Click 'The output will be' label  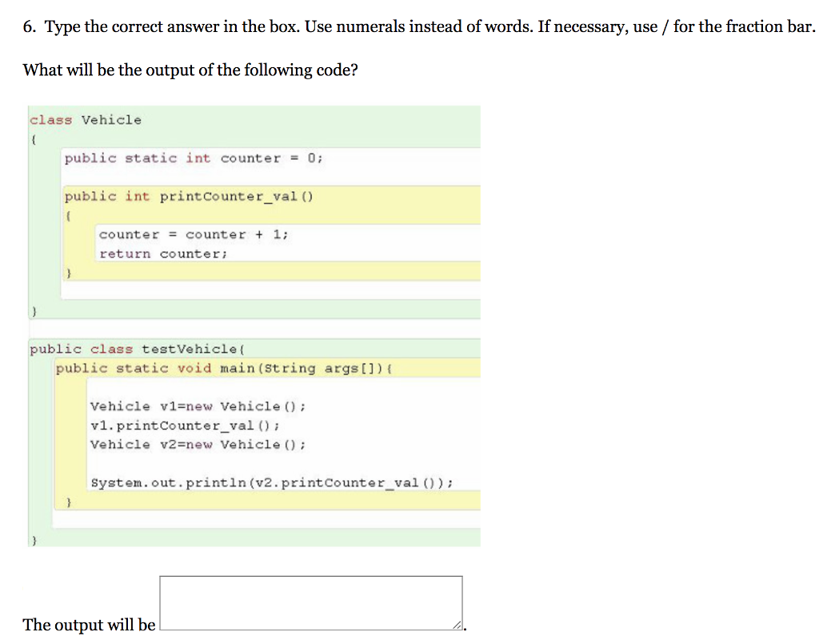pos(89,624)
